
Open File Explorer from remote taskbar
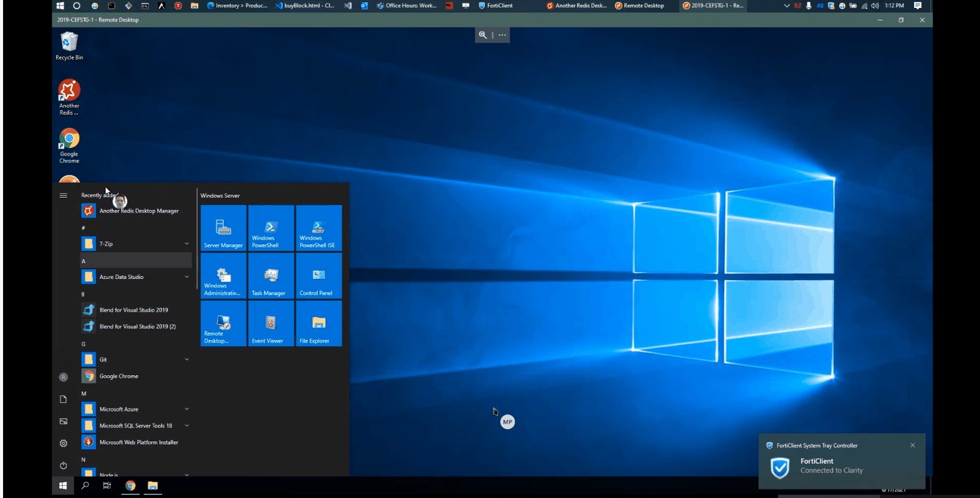[x=152, y=486]
